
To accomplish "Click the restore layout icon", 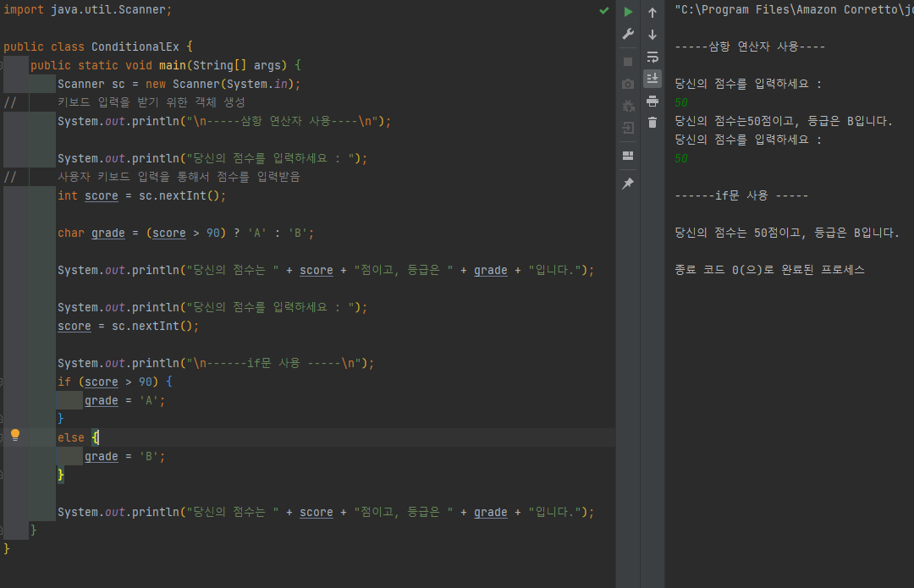I will point(628,156).
